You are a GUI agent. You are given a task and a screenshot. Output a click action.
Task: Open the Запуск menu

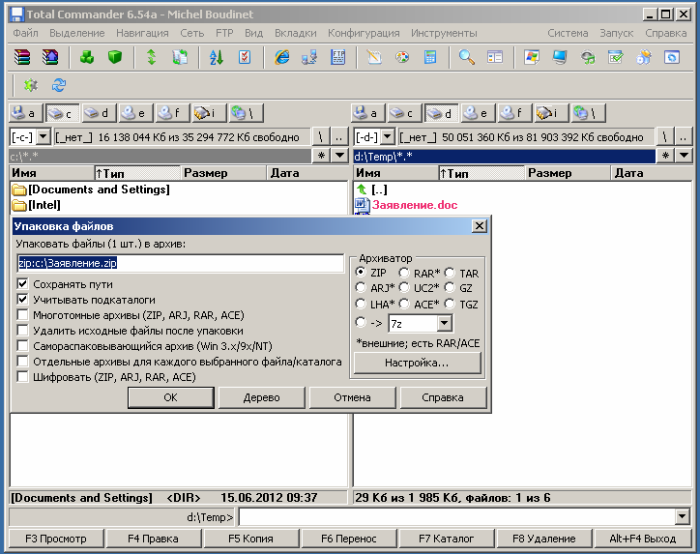(617, 33)
